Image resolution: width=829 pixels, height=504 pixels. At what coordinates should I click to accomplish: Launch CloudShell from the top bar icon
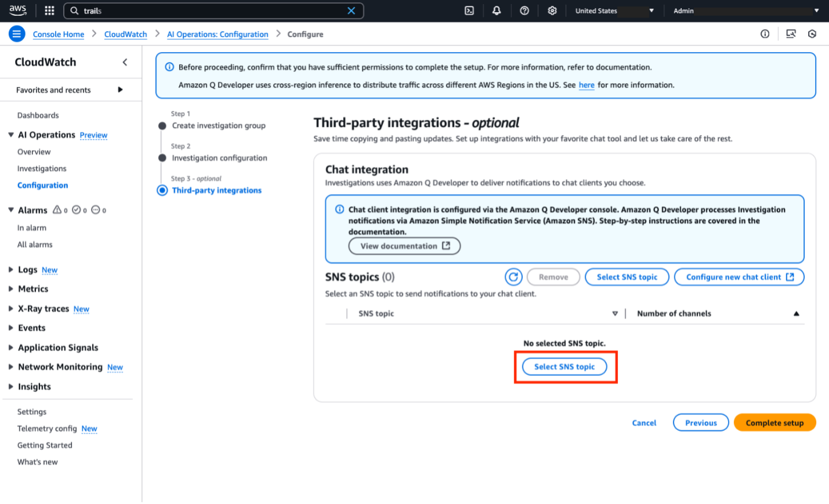click(470, 10)
